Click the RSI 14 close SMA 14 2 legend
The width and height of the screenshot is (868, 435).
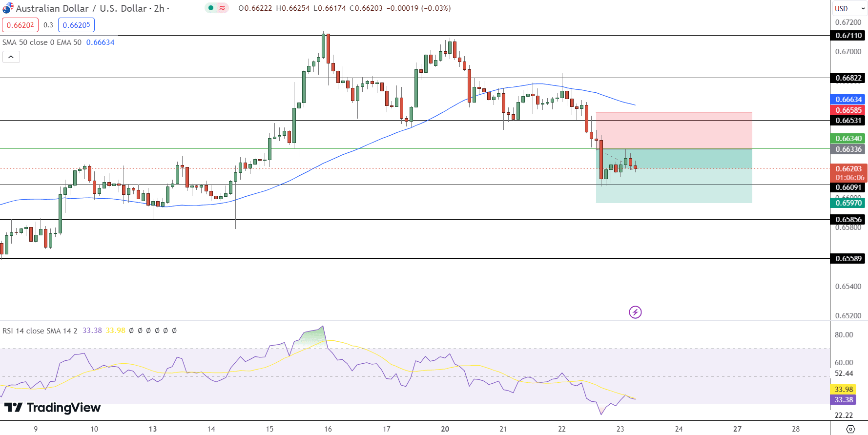(40, 331)
